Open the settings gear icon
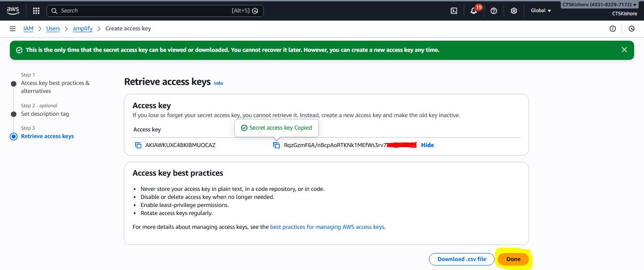644x270 pixels. (514, 11)
